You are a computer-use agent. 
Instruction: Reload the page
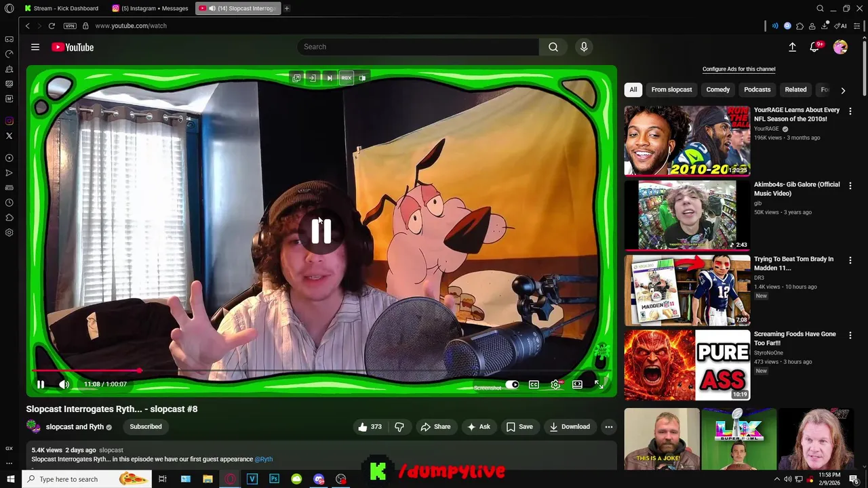(x=52, y=26)
